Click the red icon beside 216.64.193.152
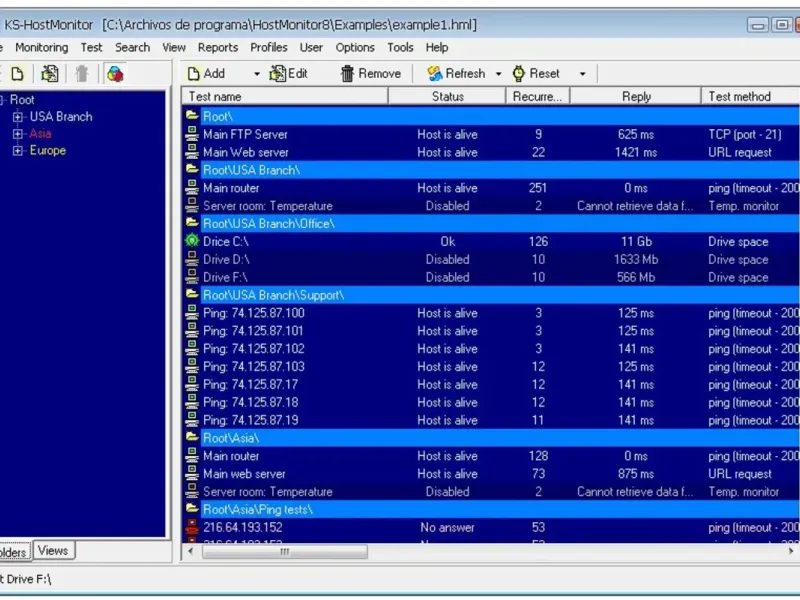This screenshot has width=800, height=600. [192, 527]
